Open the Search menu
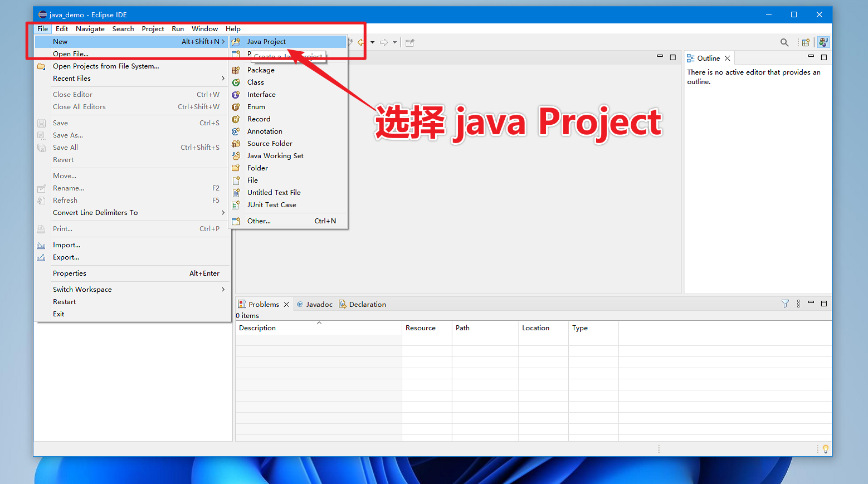868x484 pixels. (x=123, y=29)
